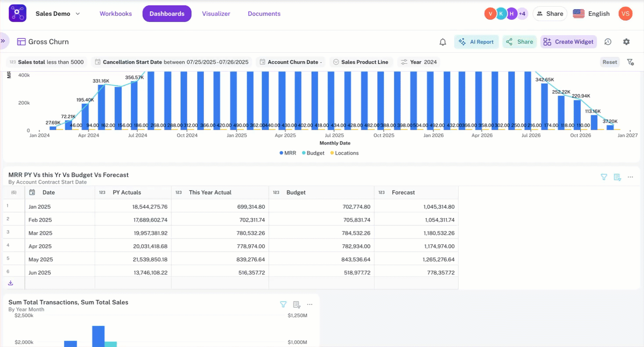The width and height of the screenshot is (644, 347).
Task: Expand the collapsed left sidebar
Action: 3,41
